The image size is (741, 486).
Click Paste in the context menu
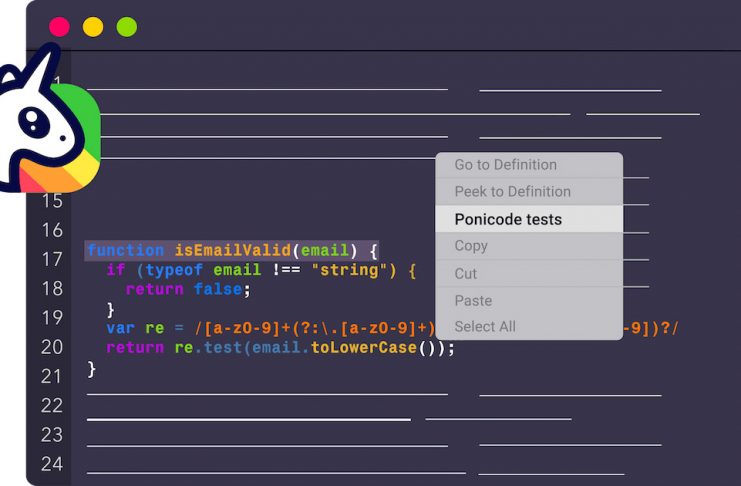pyautogui.click(x=529, y=300)
